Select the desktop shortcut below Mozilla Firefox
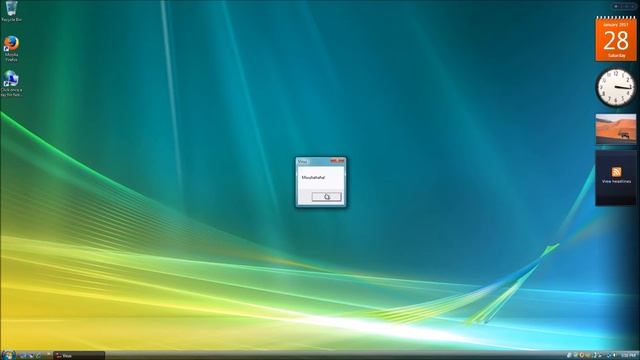The width and height of the screenshot is (640, 360). [x=11, y=83]
